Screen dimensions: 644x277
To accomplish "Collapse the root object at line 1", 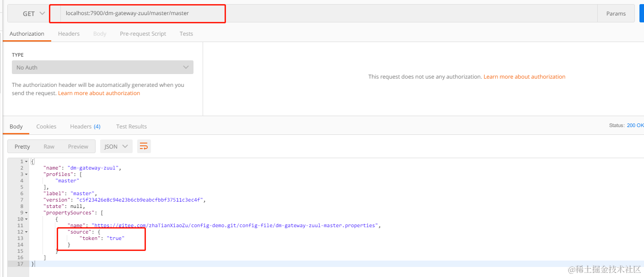I will [x=26, y=162].
